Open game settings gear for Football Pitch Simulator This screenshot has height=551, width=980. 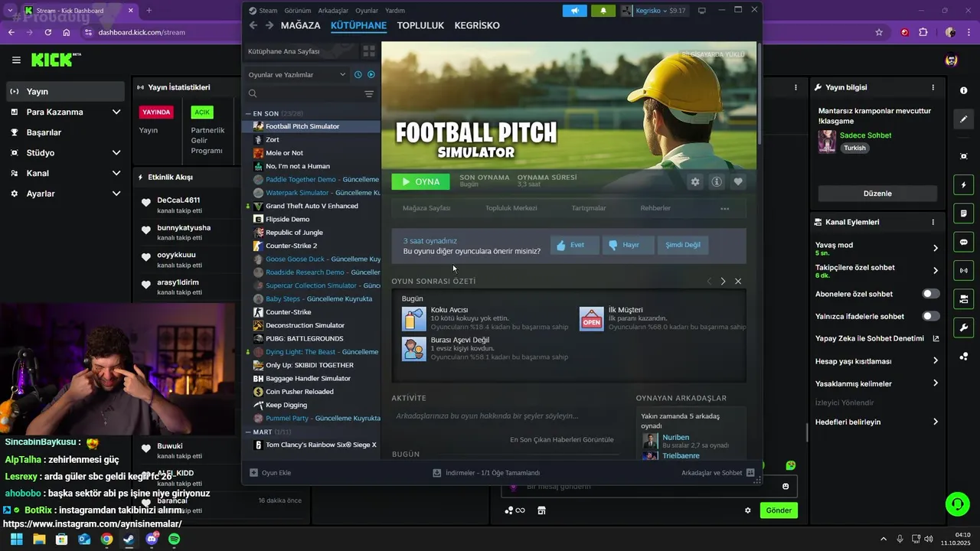[695, 181]
